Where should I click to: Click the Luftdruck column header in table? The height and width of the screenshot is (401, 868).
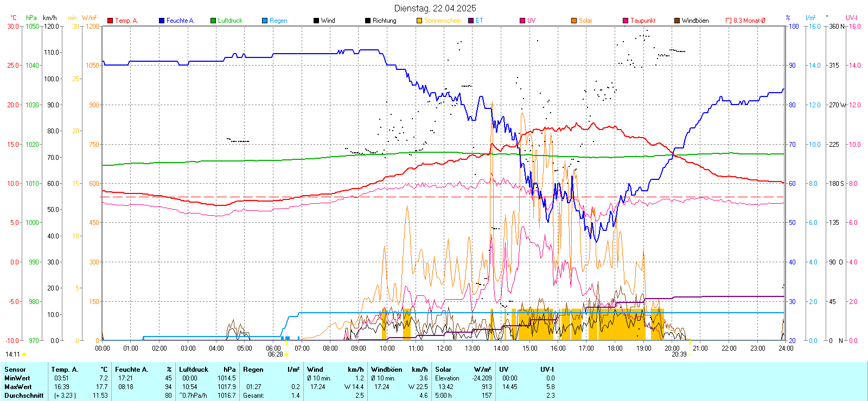194,370
